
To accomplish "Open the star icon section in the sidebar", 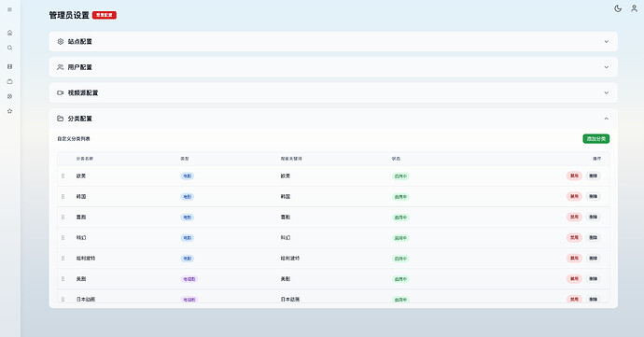I will (x=10, y=111).
